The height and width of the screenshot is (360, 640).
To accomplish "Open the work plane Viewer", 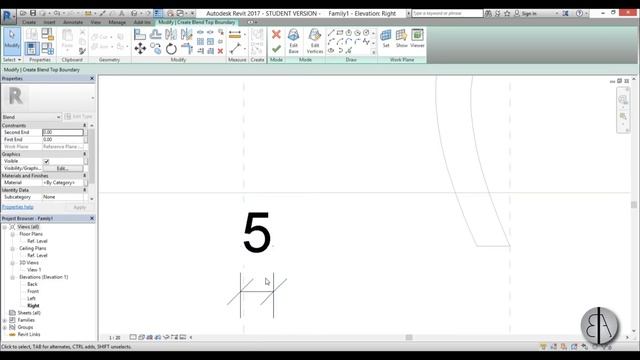I will click(417, 38).
